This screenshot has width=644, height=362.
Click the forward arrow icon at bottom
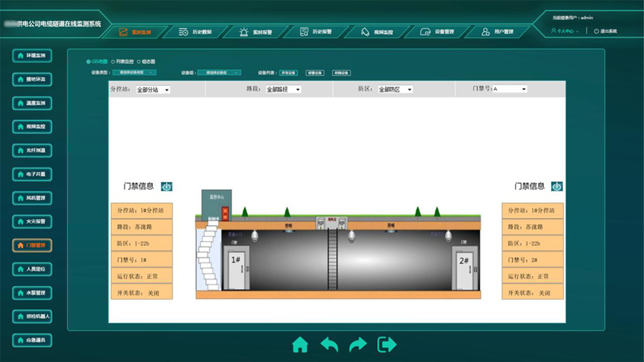click(358, 345)
